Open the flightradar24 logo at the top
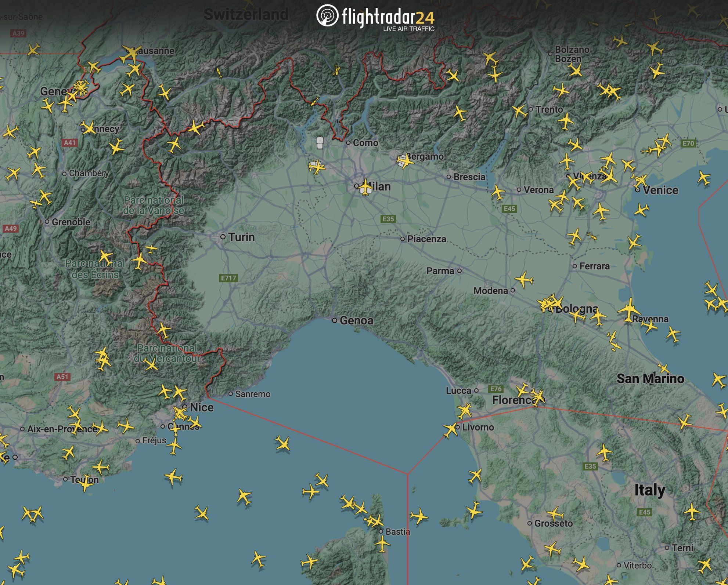This screenshot has width=728, height=585. point(375,15)
